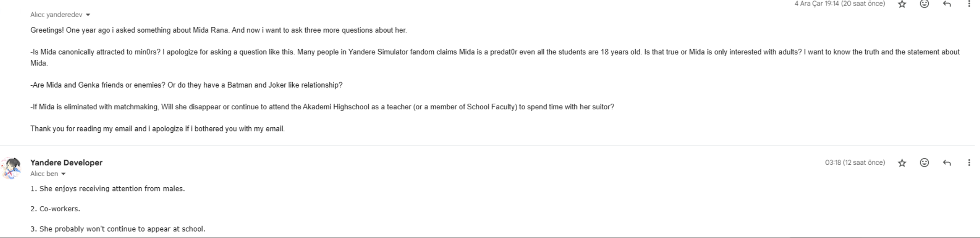This screenshot has width=980, height=238.
Task: Click the matchmaking question about Akademi Highschool
Action: click(x=322, y=107)
